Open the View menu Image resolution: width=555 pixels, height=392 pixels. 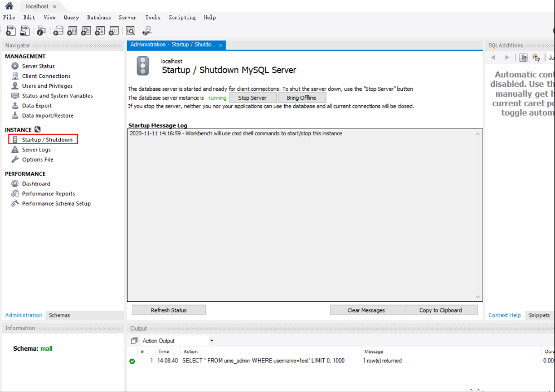pos(50,17)
